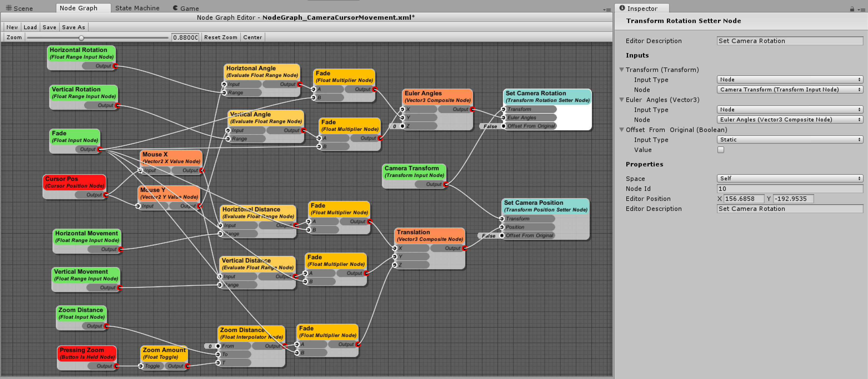The width and height of the screenshot is (868, 379).
Task: Click the Inspector lock icon
Action: point(852,9)
